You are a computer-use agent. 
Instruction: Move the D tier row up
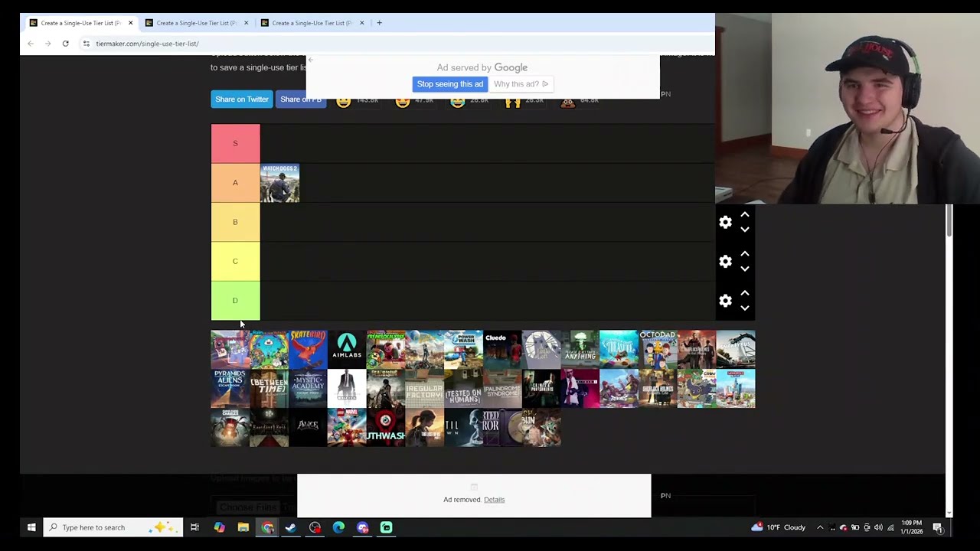(x=745, y=294)
